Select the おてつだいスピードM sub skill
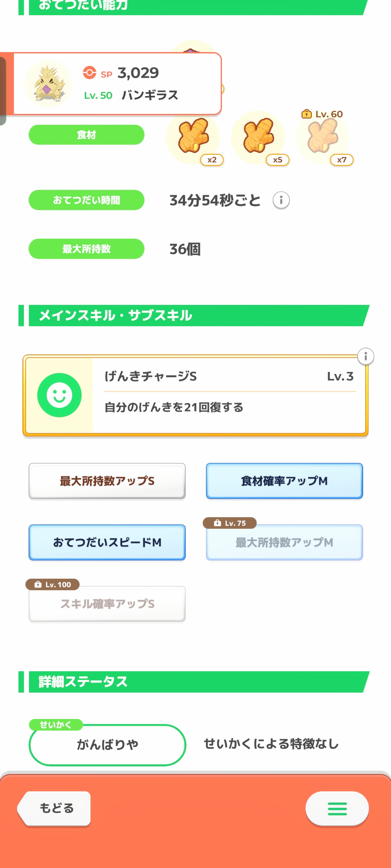Image resolution: width=391 pixels, height=868 pixels. 107,542
